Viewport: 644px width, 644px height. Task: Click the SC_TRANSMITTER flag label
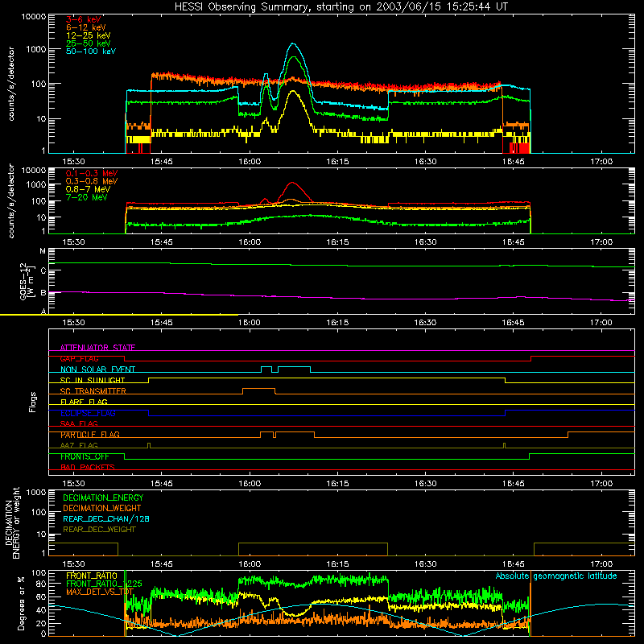point(93,391)
